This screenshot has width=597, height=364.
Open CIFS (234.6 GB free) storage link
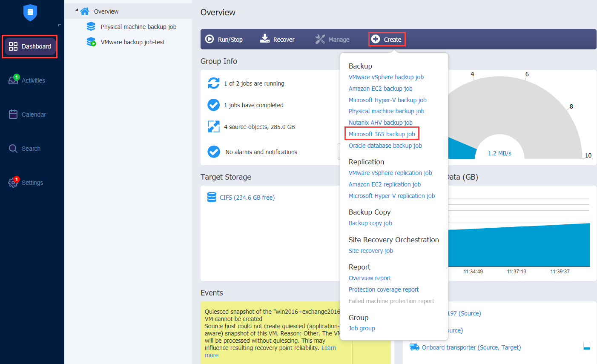247,198
